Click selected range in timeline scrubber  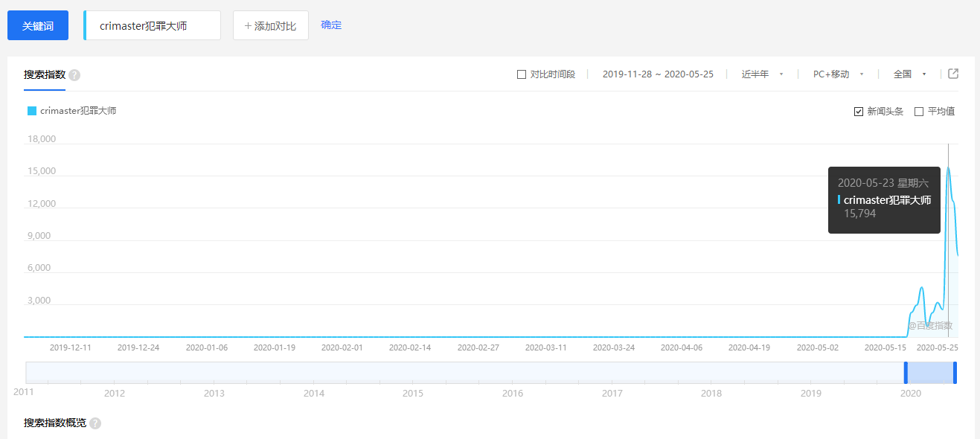tap(930, 373)
